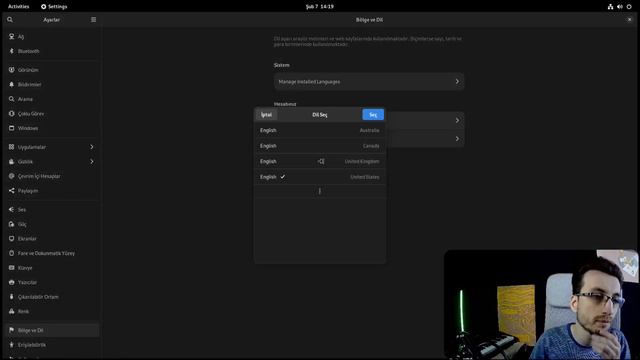Click the Ekranlar display icon

(x=11, y=238)
